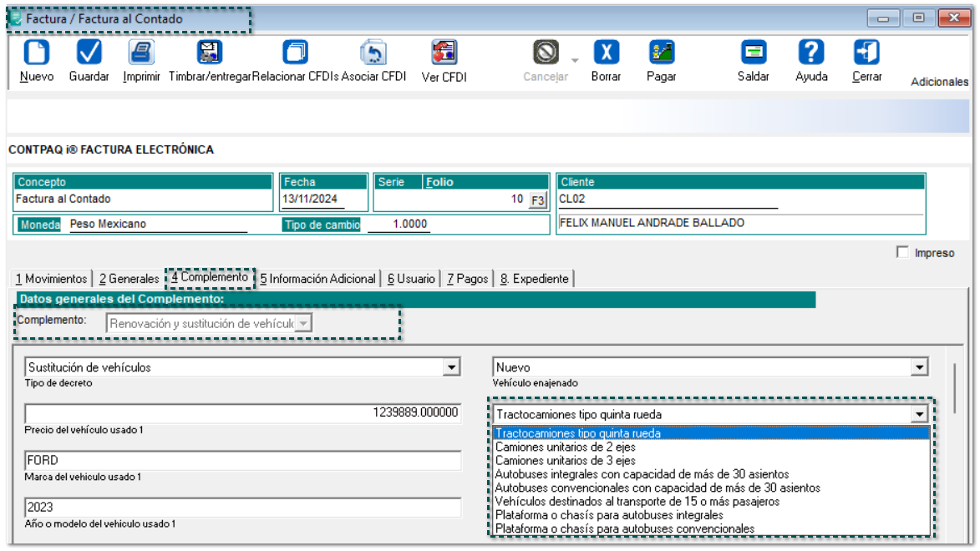
Task: Click the Folio number field
Action: point(450,200)
